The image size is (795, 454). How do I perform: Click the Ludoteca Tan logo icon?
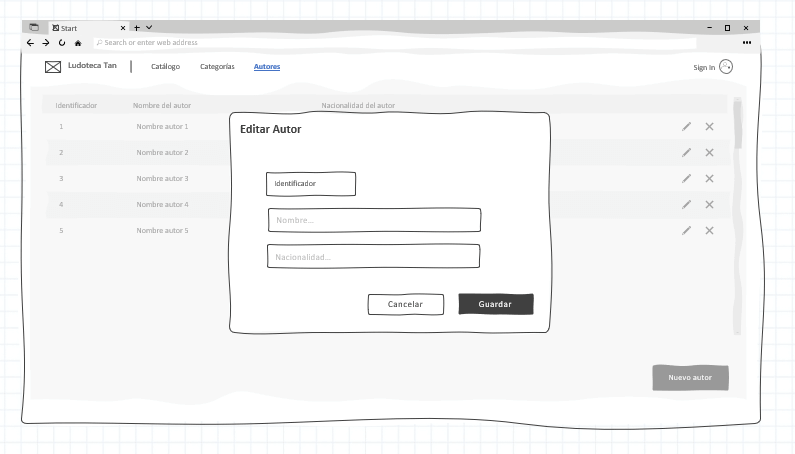click(53, 67)
